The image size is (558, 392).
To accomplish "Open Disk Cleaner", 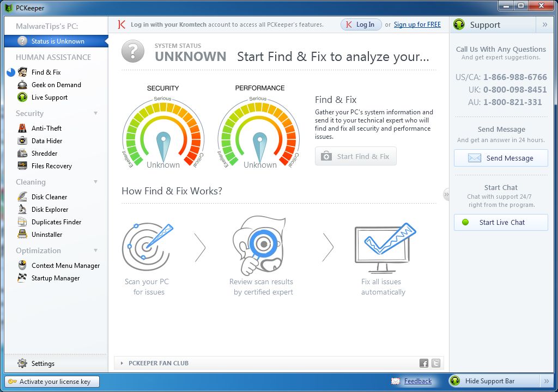I will point(49,197).
